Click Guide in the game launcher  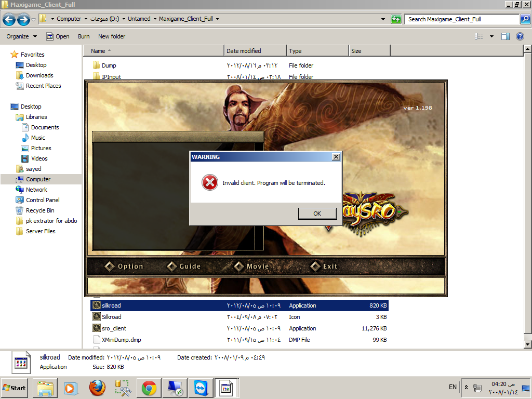point(184,267)
